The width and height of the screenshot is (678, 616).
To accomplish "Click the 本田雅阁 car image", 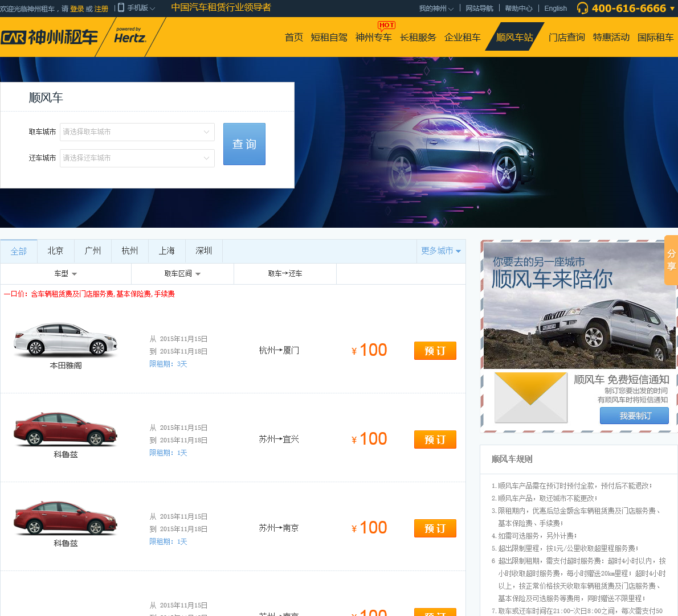I will click(x=66, y=339).
